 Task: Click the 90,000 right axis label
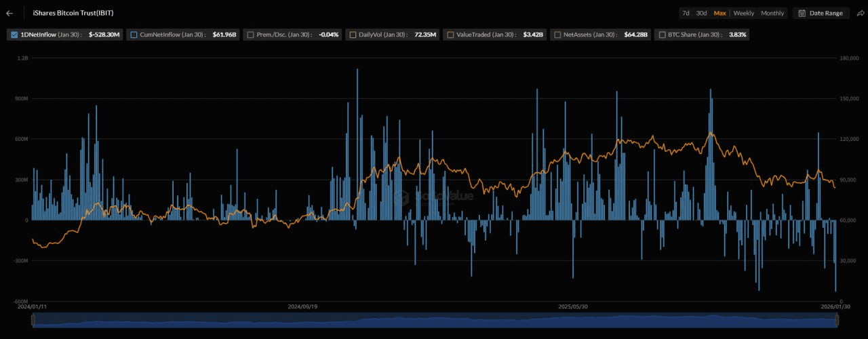[848, 180]
